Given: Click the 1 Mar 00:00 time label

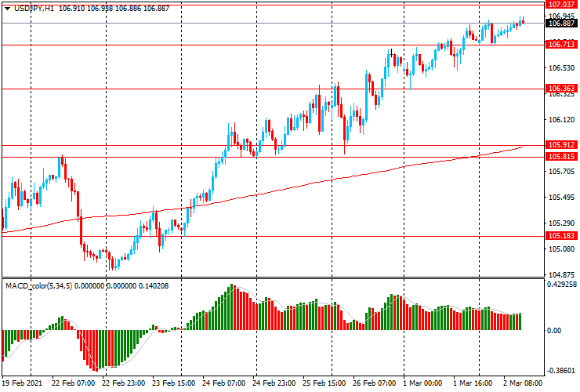Looking at the screenshot, I should click(x=422, y=383).
